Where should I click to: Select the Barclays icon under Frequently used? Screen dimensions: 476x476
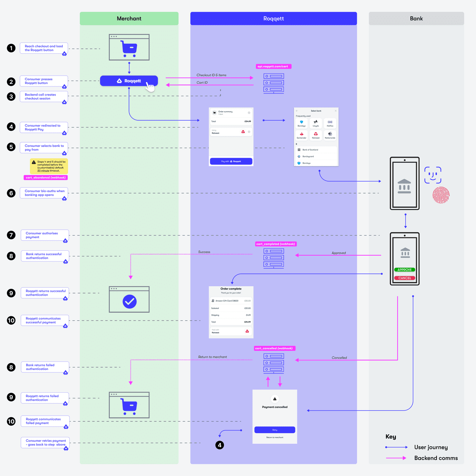[x=302, y=123]
